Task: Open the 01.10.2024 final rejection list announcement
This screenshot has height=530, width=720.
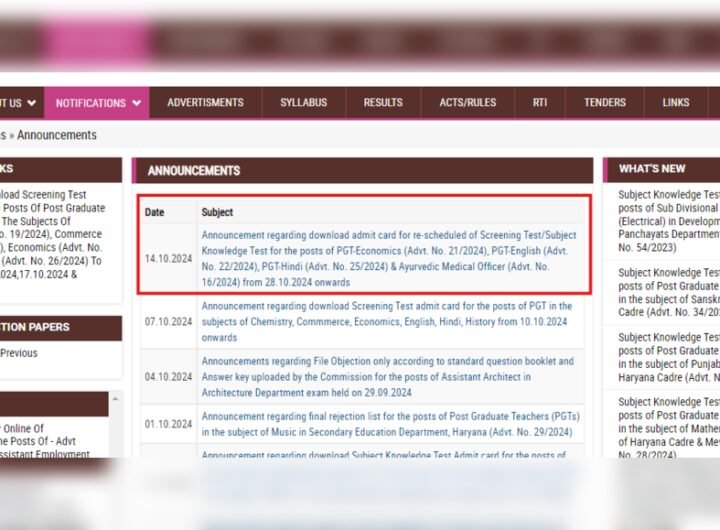Action: (390, 424)
